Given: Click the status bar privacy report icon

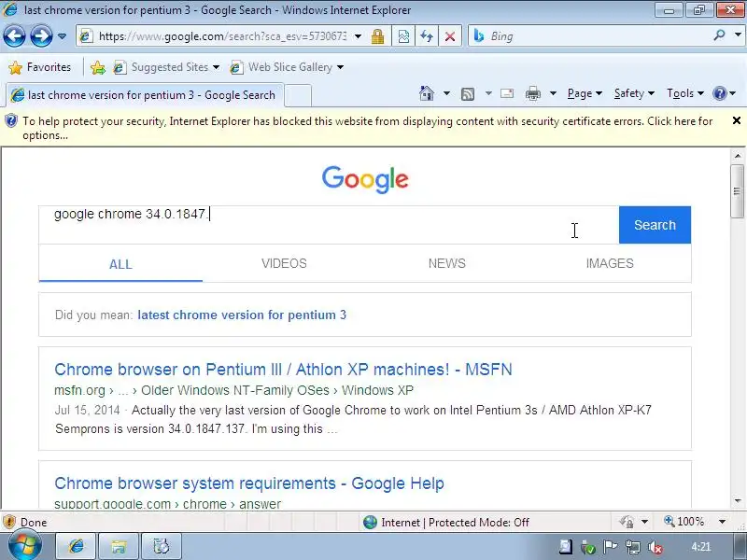Looking at the screenshot, I should point(627,522).
